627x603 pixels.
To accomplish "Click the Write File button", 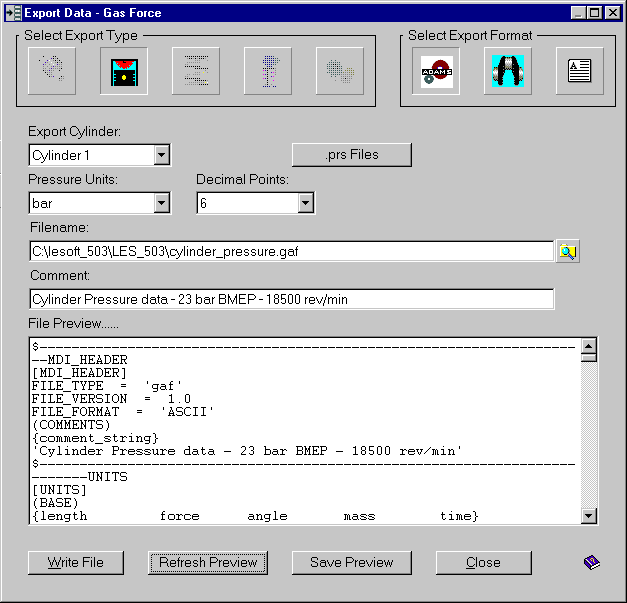I will click(x=76, y=563).
